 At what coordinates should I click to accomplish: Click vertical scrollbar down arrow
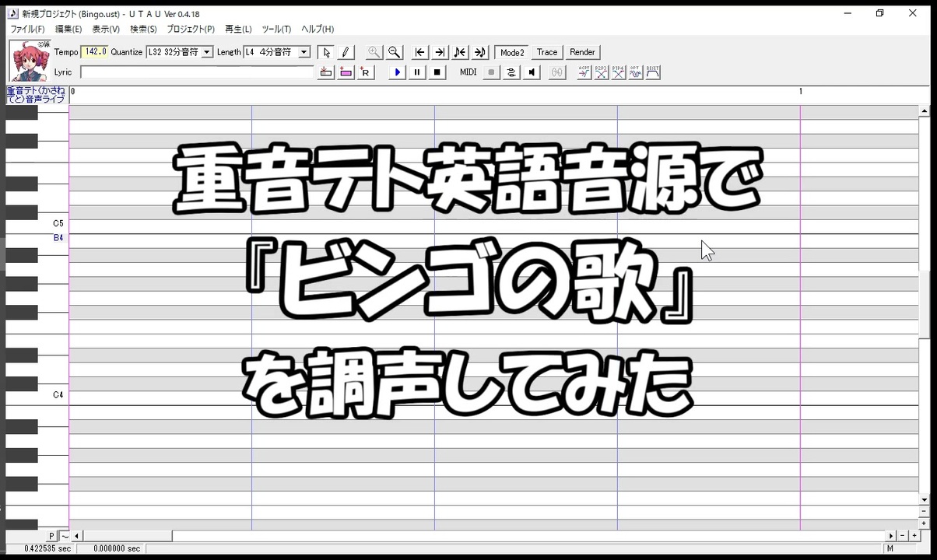click(x=925, y=500)
